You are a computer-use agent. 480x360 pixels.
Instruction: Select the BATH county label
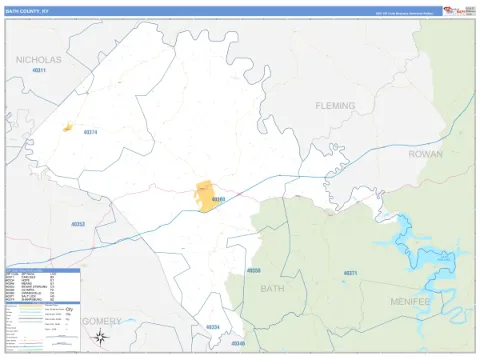tap(272, 288)
